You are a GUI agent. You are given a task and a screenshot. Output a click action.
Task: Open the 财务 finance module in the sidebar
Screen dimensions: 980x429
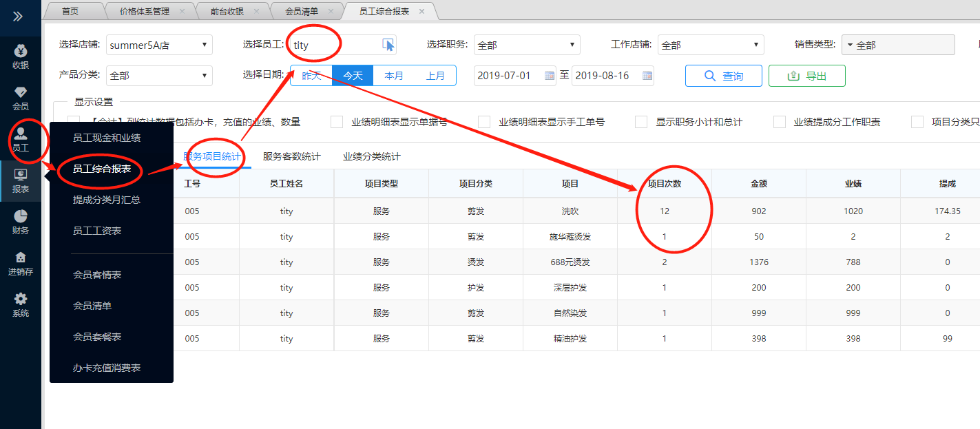(x=21, y=222)
